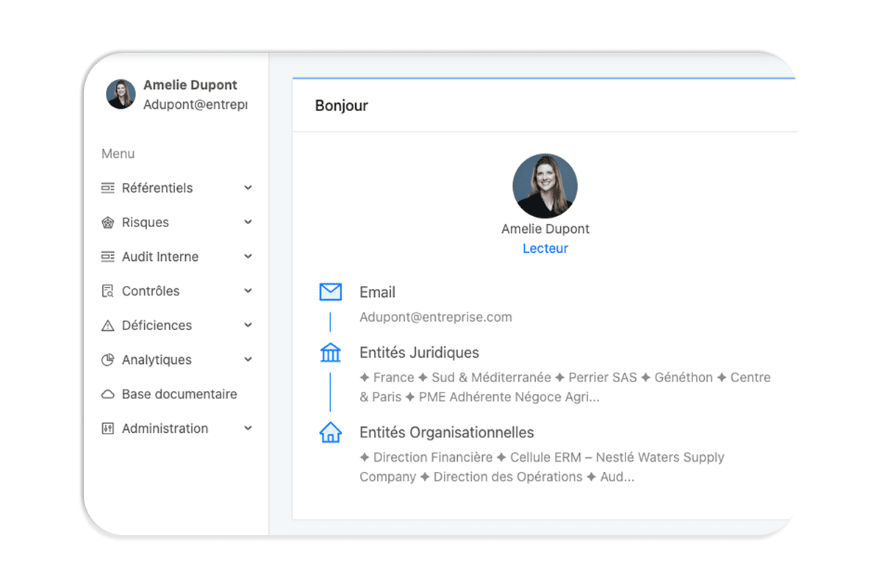882x588 pixels.
Task: Click the blue Email envelope icon
Action: 331,293
